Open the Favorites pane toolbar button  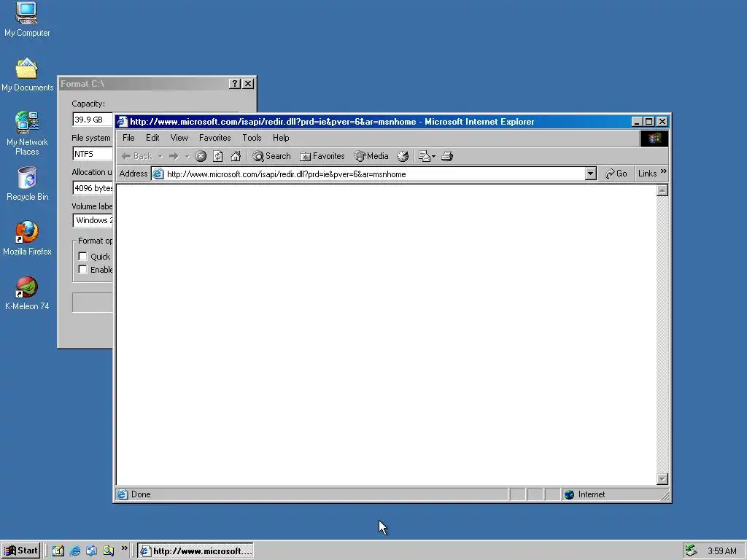click(322, 156)
